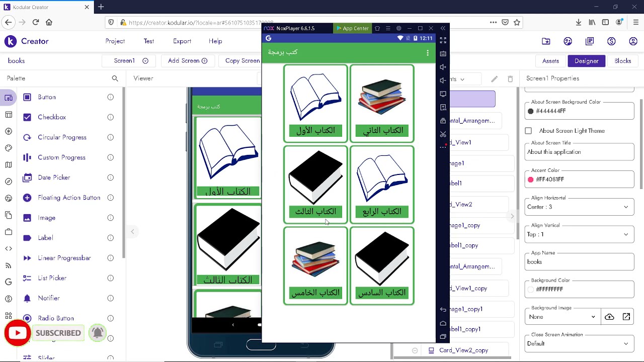Click the YouTube SUBSCRIBED button
This screenshot has width=644, height=362.
tap(58, 333)
